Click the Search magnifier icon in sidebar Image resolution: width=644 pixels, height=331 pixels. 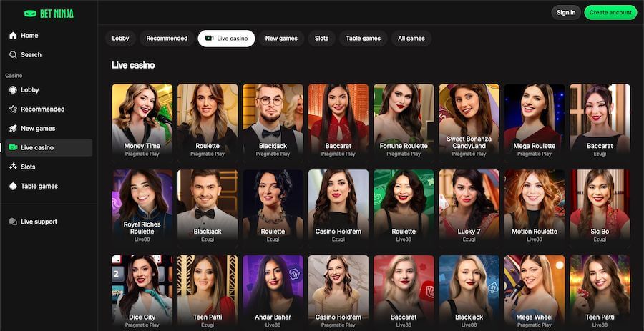(x=13, y=55)
